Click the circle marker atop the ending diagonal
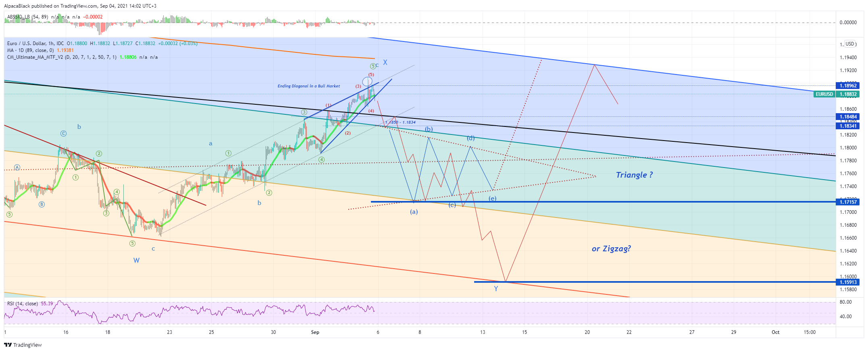The height and width of the screenshot is (352, 868). [367, 82]
